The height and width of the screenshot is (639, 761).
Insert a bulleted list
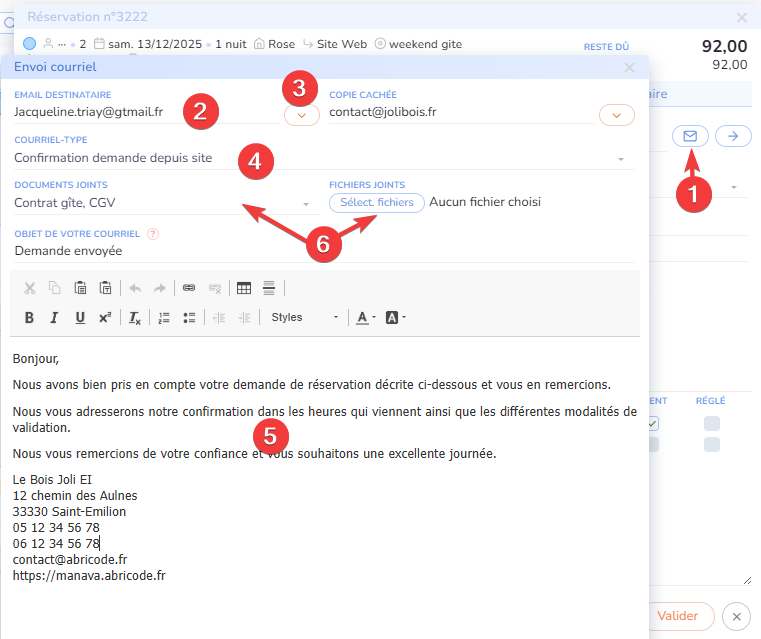[189, 318]
